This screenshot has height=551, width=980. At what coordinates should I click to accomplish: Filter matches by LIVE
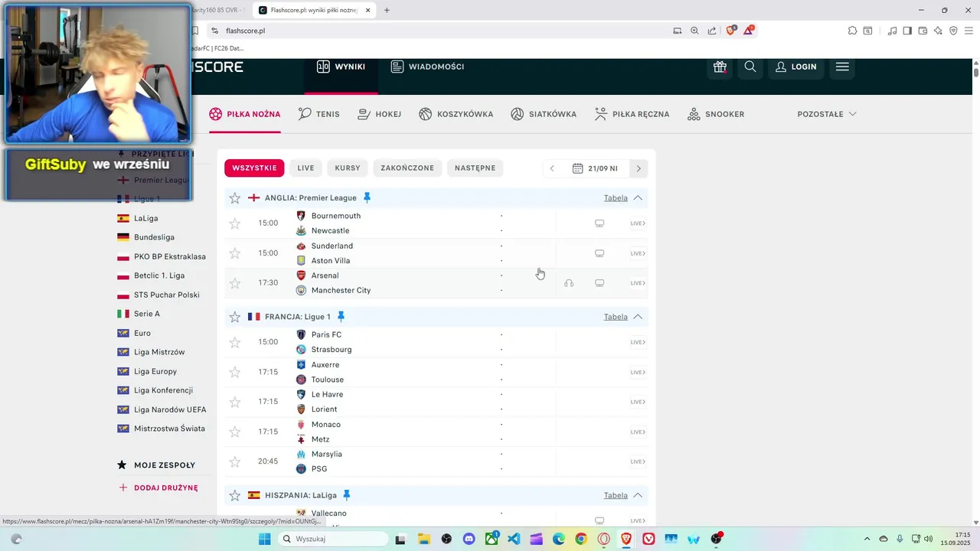tap(305, 168)
